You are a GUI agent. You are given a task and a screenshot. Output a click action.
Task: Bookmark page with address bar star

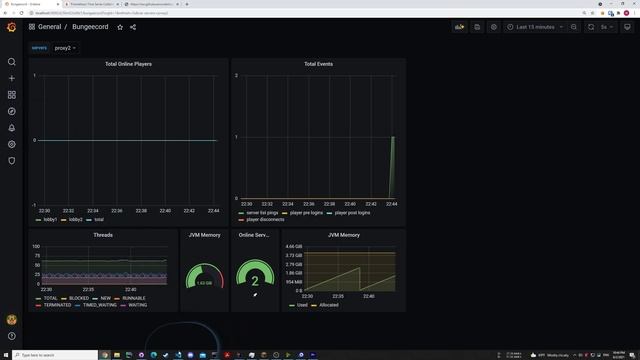593,13
